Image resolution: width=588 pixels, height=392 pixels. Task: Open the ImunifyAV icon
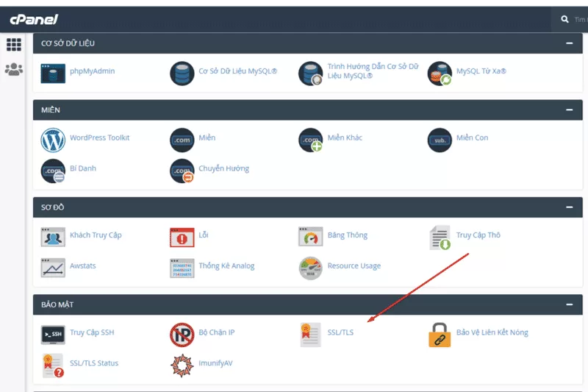coord(182,366)
